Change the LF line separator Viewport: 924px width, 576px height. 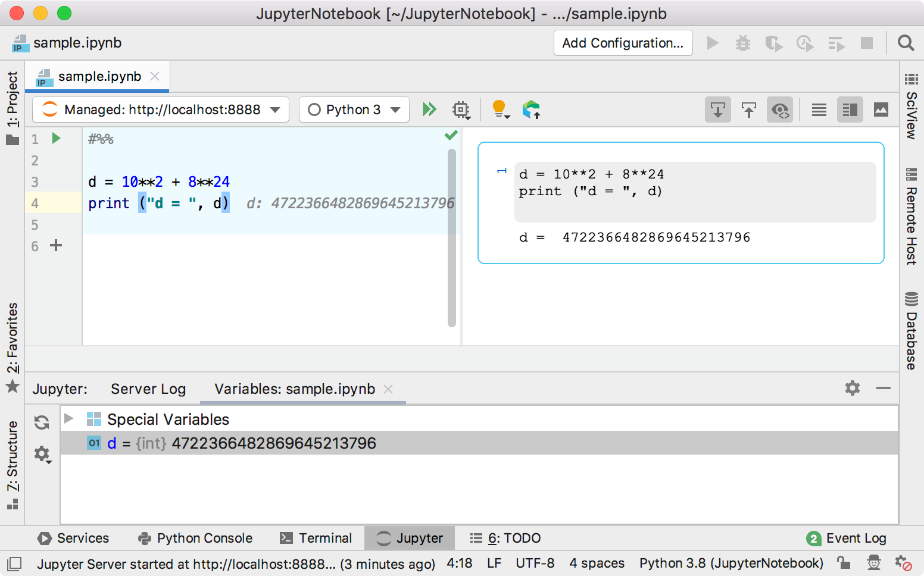pyautogui.click(x=494, y=563)
